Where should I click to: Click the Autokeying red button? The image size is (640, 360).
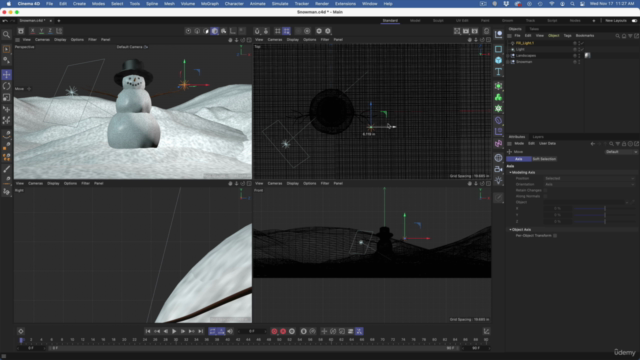click(283, 331)
